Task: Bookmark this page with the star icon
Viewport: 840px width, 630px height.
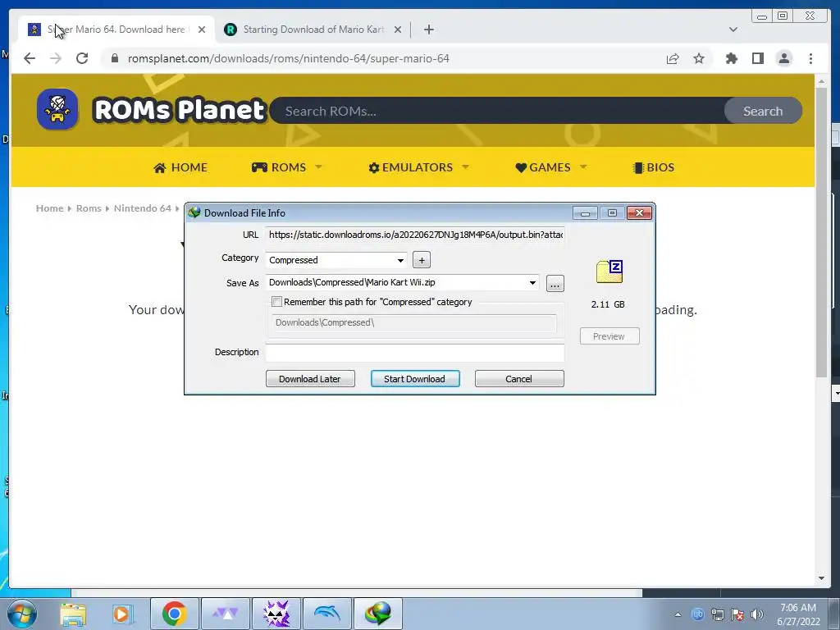Action: [x=699, y=58]
